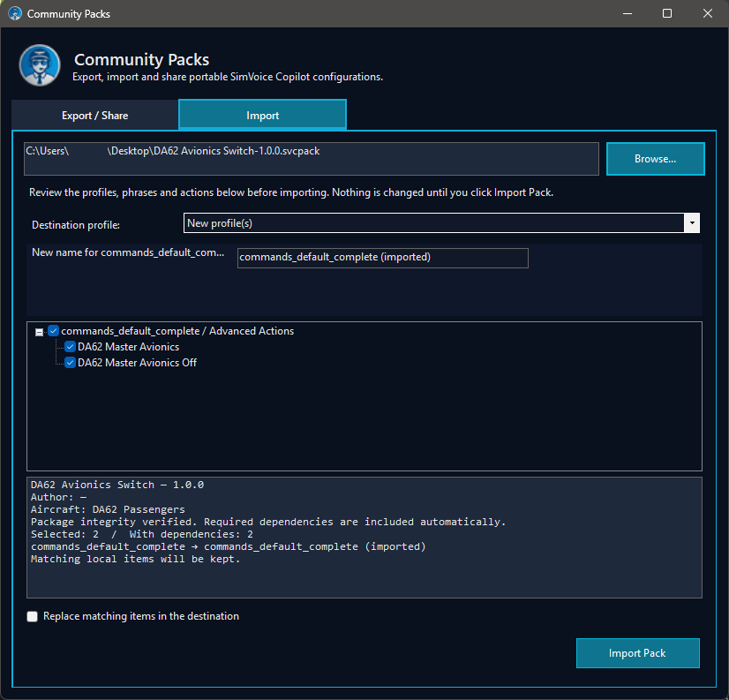
Task: Click the SimVoice Copilot avatar logo
Action: point(40,65)
